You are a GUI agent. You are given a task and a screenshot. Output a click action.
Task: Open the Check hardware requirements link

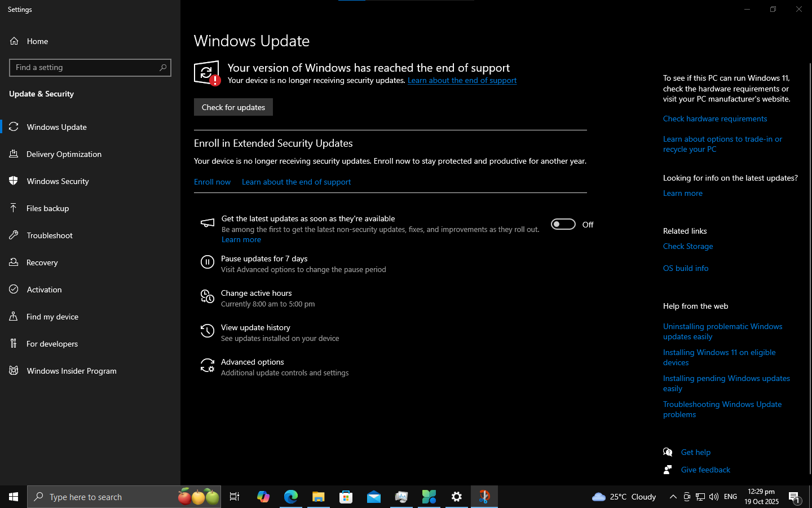714,119
